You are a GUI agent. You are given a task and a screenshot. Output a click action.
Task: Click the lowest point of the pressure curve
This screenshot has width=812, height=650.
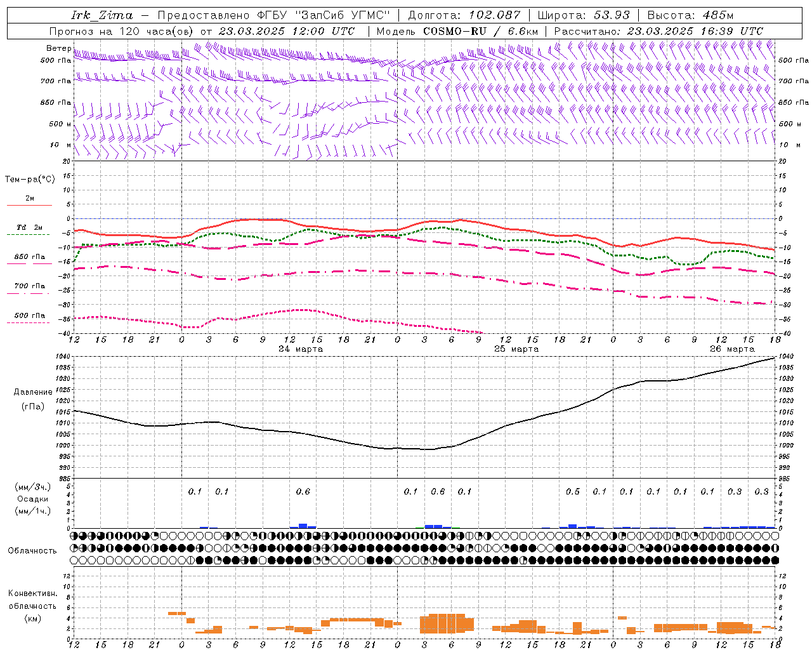click(430, 449)
